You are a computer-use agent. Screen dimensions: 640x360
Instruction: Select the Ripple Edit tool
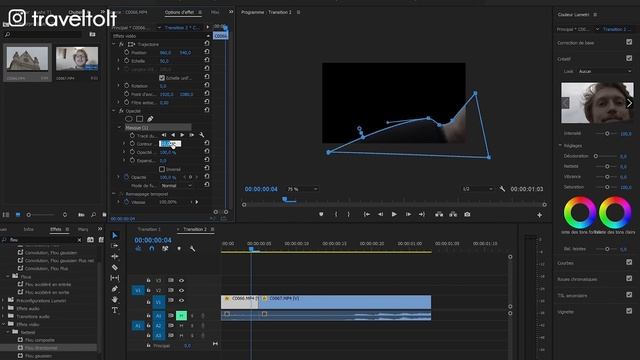115,256
